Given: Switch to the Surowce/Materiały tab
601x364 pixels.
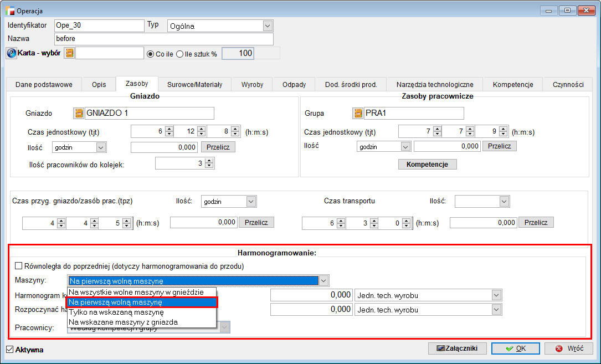Looking at the screenshot, I should [x=194, y=85].
